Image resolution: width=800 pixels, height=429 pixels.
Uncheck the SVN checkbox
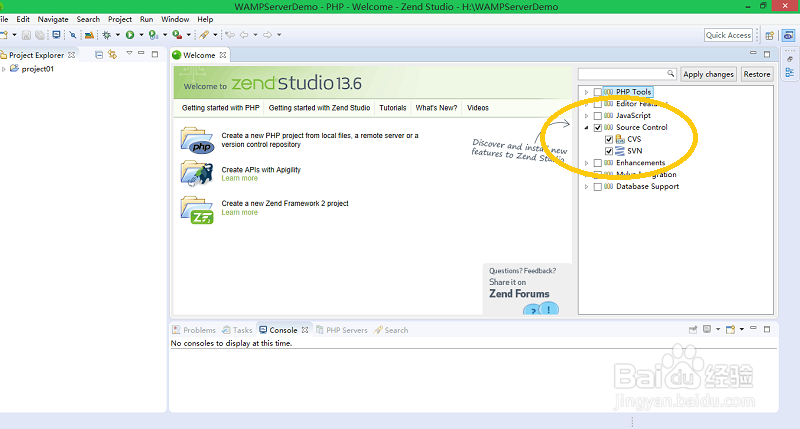(609, 151)
